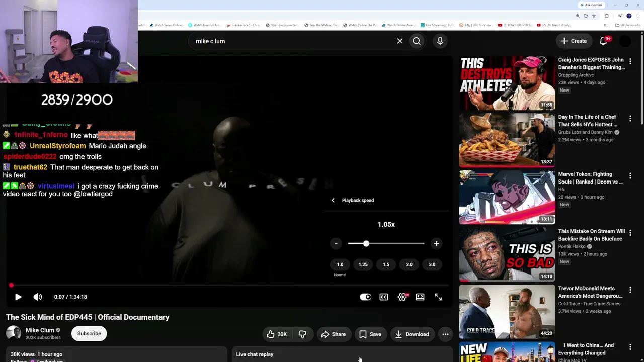This screenshot has height=362, width=644.
Task: Open options menu for Marvel Tokon video
Action: [630, 175]
